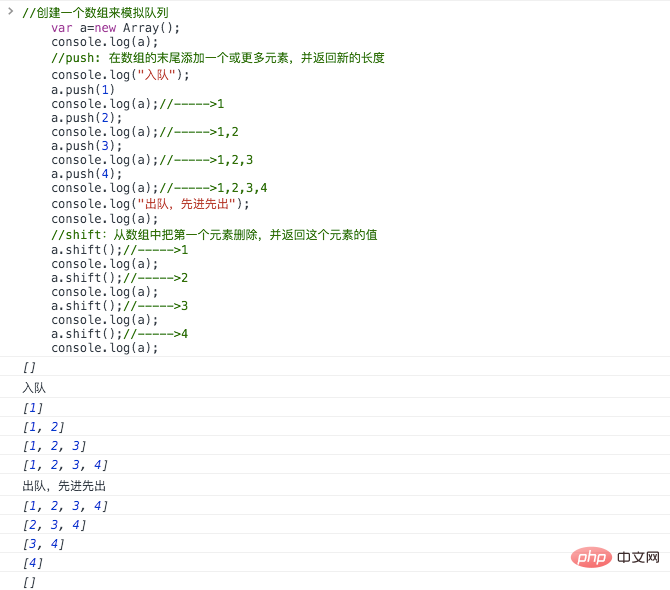Click the line a.shift();//----->4

(x=120, y=334)
